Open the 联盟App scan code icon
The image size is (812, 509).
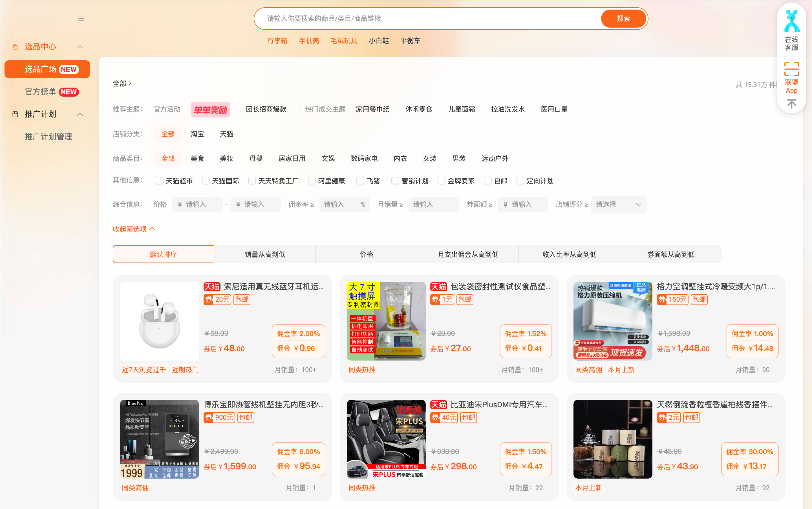(x=791, y=69)
